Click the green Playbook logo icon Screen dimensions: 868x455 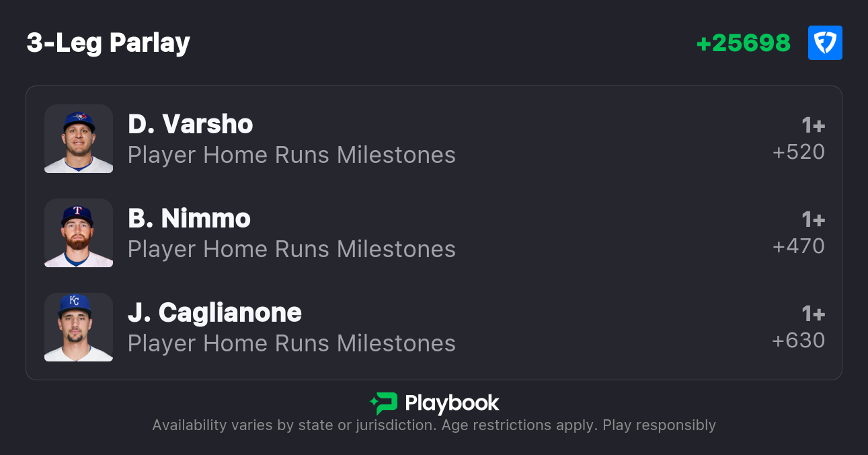384,403
